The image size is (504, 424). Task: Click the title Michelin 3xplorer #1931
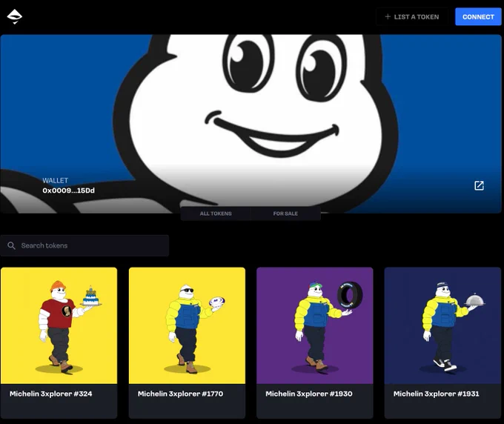click(436, 394)
